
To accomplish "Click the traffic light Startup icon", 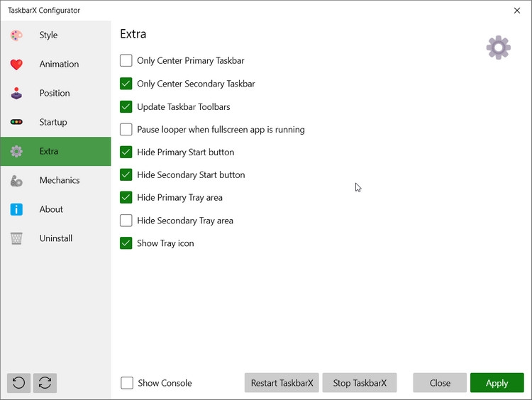I will click(16, 122).
